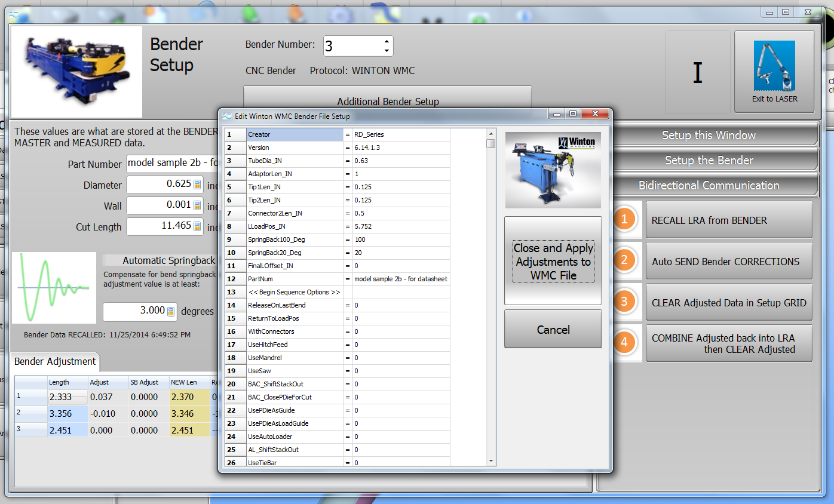Viewport: 834px width, 504px height.
Task: Expand the Setup this Window section
Action: coord(709,136)
